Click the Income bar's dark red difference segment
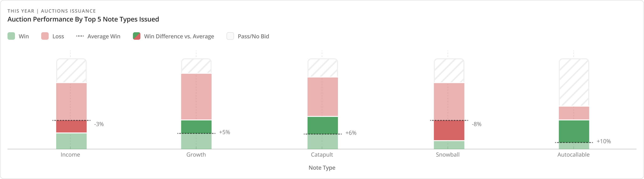The height and width of the screenshot is (179, 644). (72, 127)
